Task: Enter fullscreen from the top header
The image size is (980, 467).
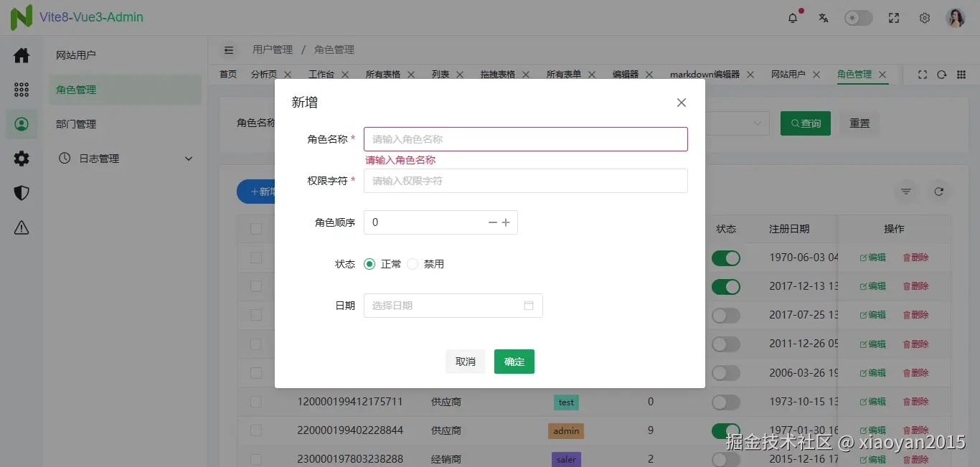Action: click(894, 18)
